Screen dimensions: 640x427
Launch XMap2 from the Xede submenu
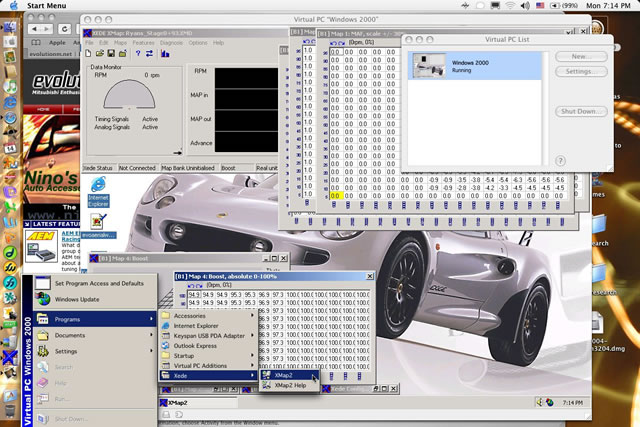(x=285, y=375)
